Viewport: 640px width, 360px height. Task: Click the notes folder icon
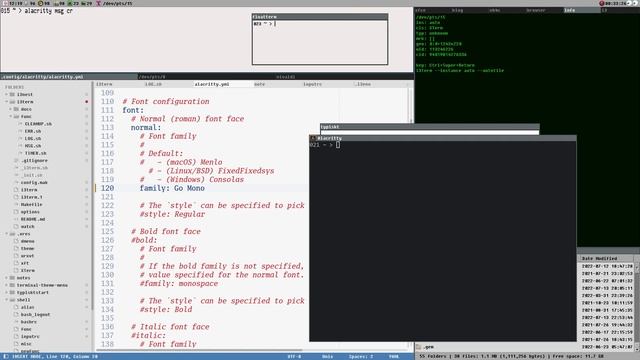12,278
